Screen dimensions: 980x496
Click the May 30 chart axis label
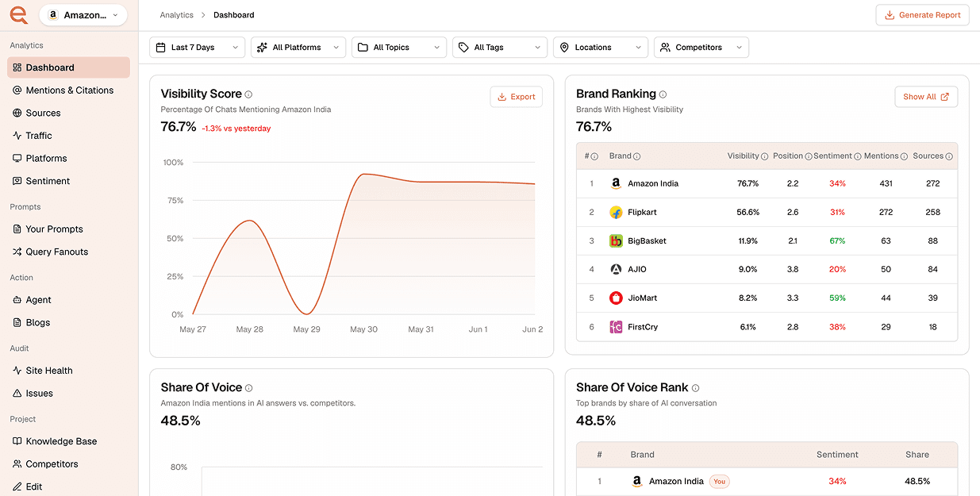click(x=364, y=329)
